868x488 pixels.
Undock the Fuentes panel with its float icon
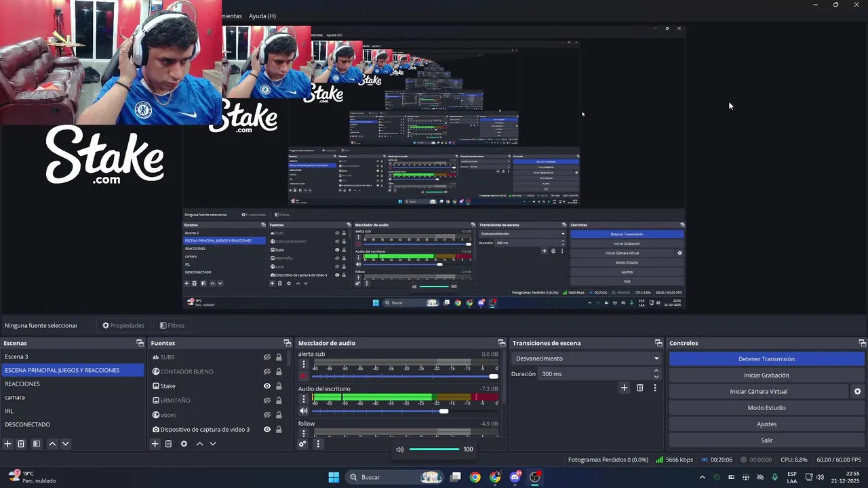point(287,343)
